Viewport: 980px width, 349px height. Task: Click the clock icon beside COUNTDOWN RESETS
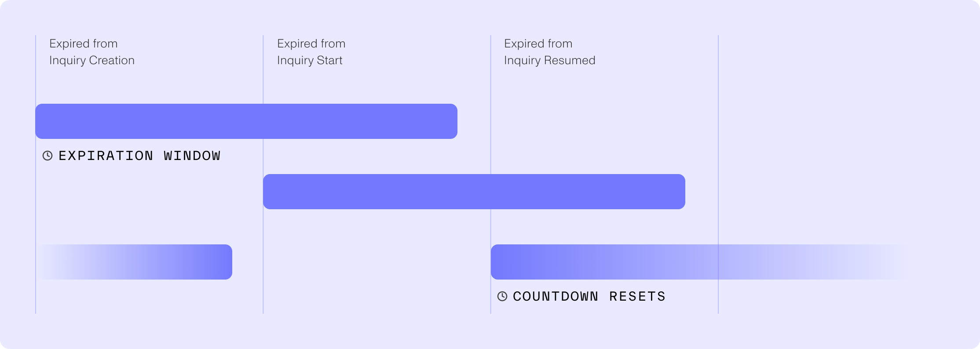[502, 296]
